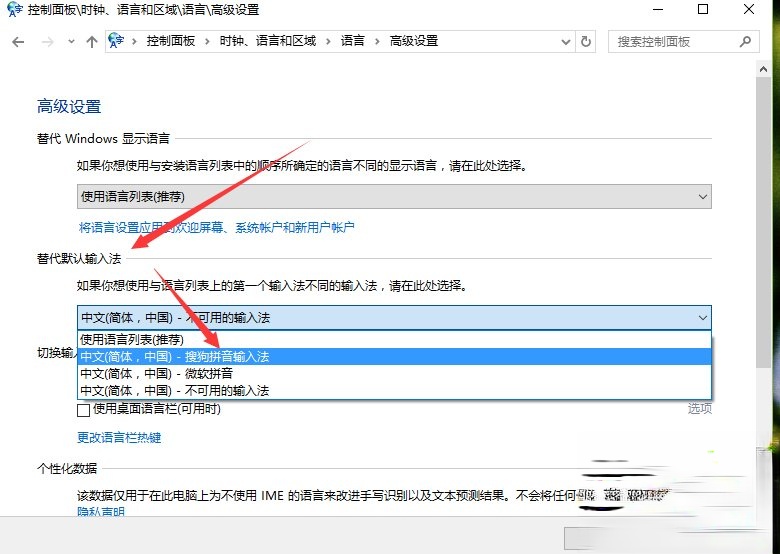
Task: Choose 使用语言列表(推荐) in the open list
Action: 394,340
